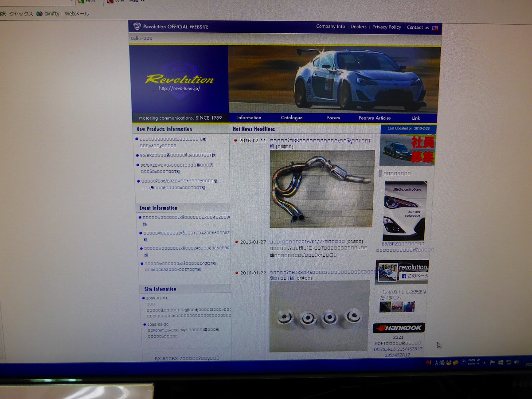The width and height of the screenshot is (532, 399).
Task: Open the Company Info link
Action: [x=330, y=27]
